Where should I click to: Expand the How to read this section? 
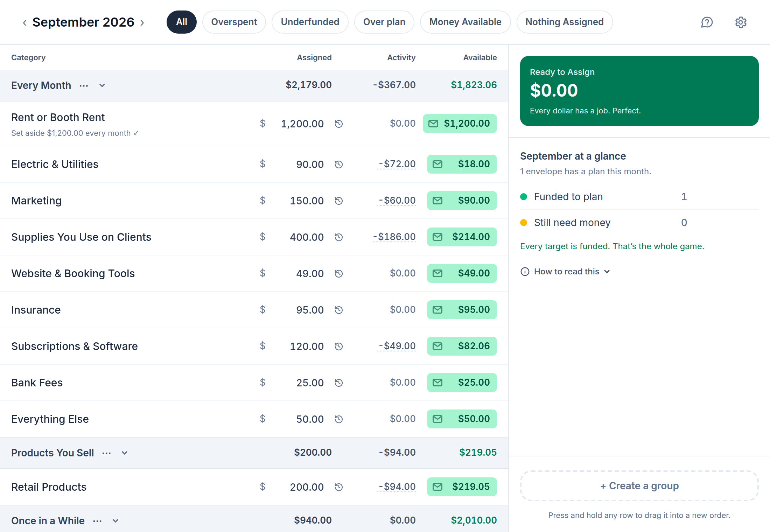tap(565, 272)
